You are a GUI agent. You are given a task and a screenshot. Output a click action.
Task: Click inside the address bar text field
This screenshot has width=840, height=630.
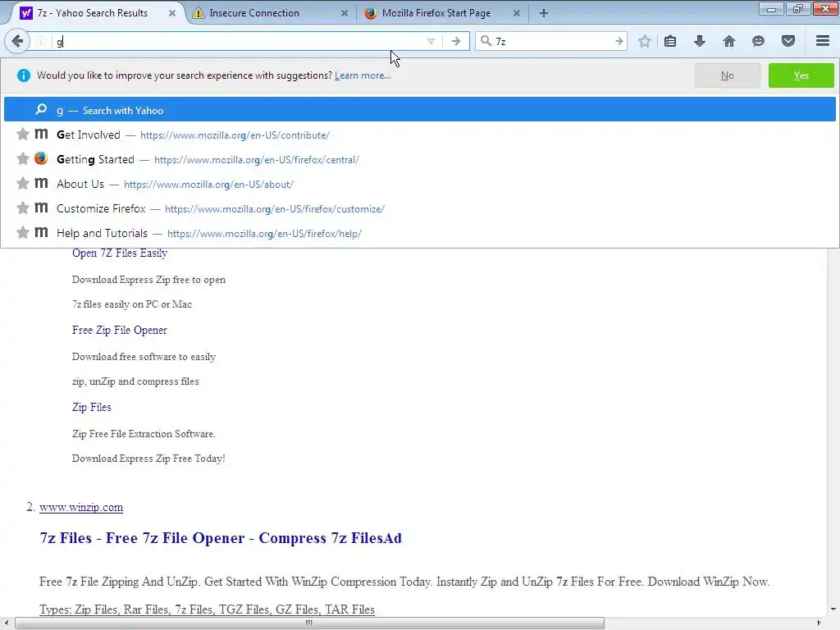coord(239,41)
